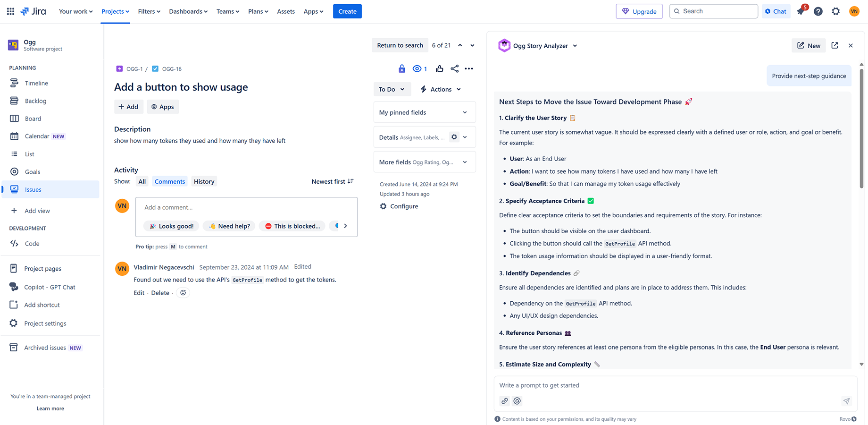Click the Upgrade button

[639, 11]
